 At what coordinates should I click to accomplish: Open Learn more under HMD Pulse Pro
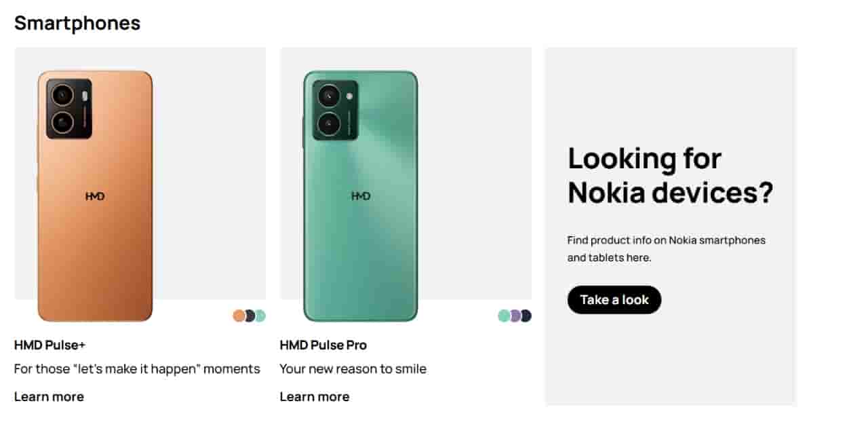315,397
